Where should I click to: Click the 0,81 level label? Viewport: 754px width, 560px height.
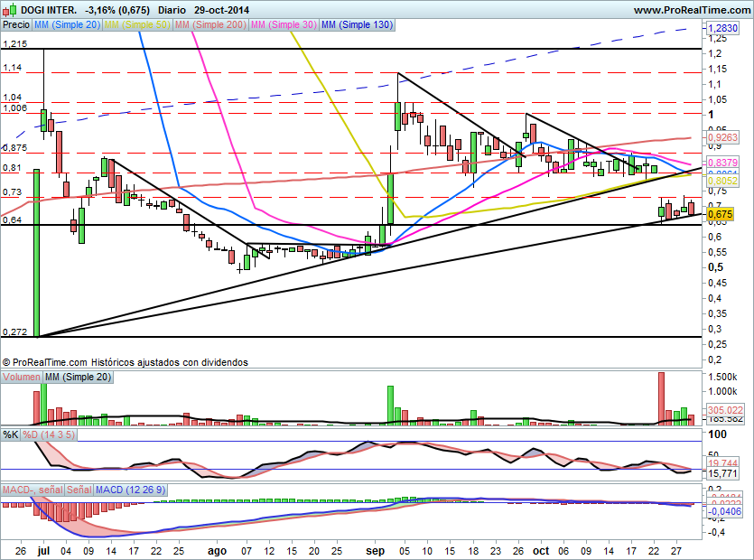tap(13, 167)
